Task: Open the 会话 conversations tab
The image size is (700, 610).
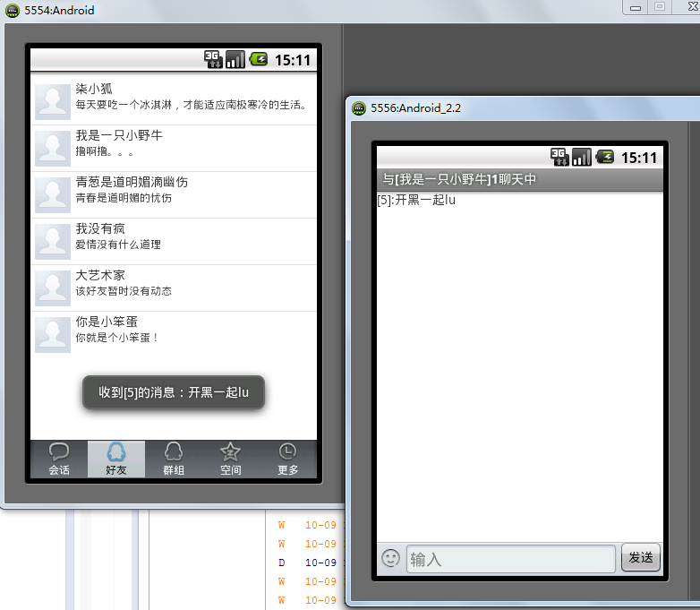Action: pyautogui.click(x=59, y=459)
